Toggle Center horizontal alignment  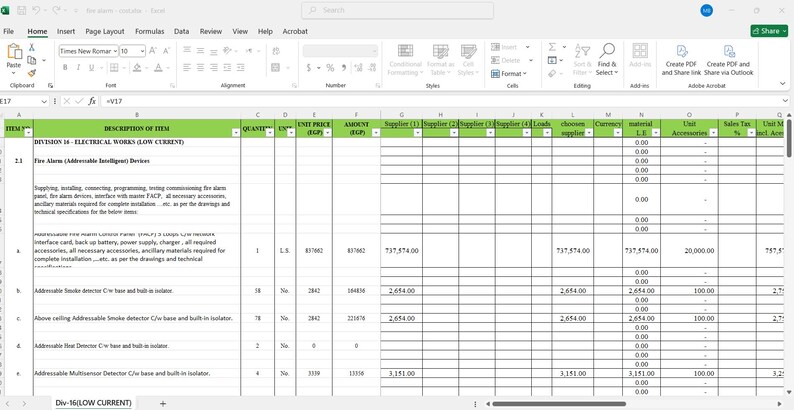(x=201, y=67)
